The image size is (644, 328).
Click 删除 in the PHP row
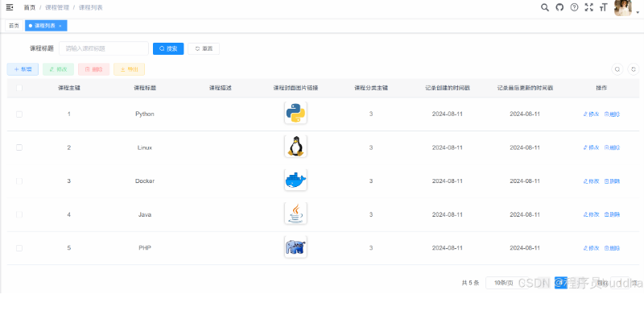click(612, 248)
